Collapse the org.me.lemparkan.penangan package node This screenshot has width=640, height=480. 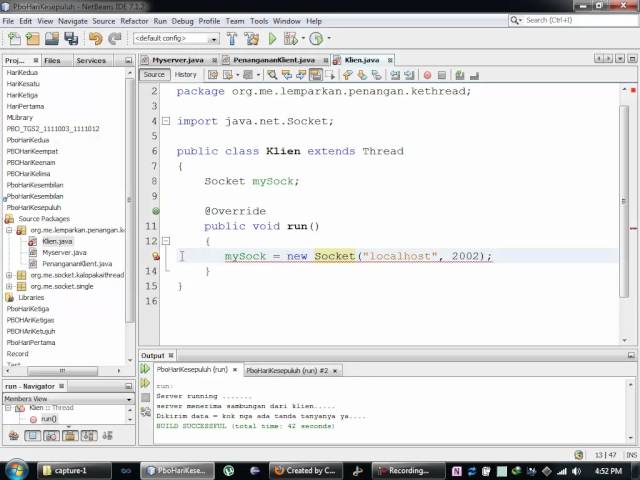(x=9, y=230)
